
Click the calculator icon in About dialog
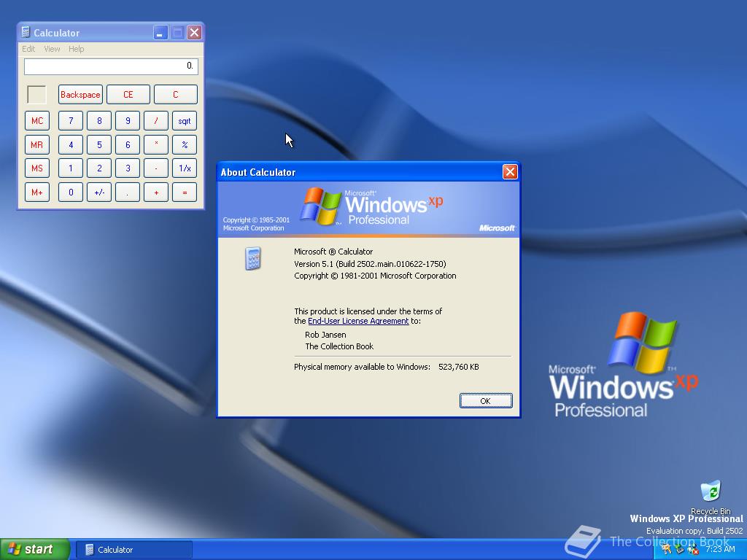(253, 259)
